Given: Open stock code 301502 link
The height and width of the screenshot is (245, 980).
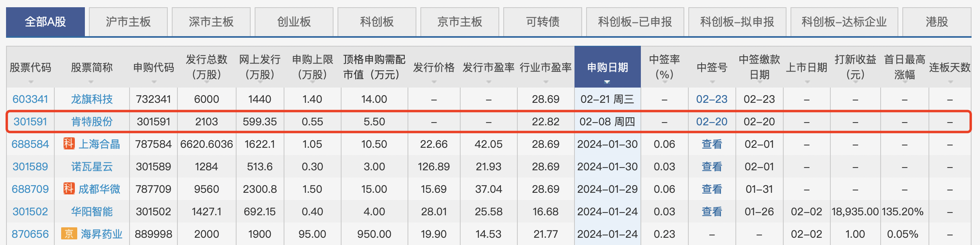Looking at the screenshot, I should [x=30, y=212].
